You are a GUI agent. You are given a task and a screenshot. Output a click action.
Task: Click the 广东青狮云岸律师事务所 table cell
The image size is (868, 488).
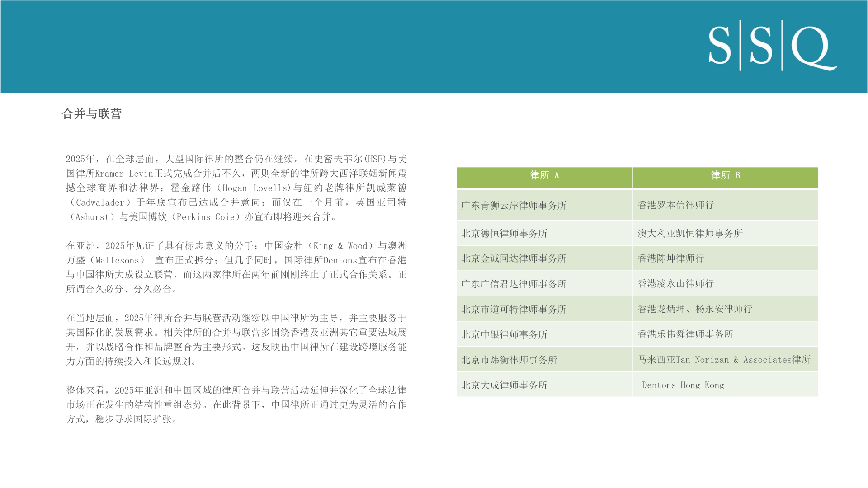(x=514, y=206)
